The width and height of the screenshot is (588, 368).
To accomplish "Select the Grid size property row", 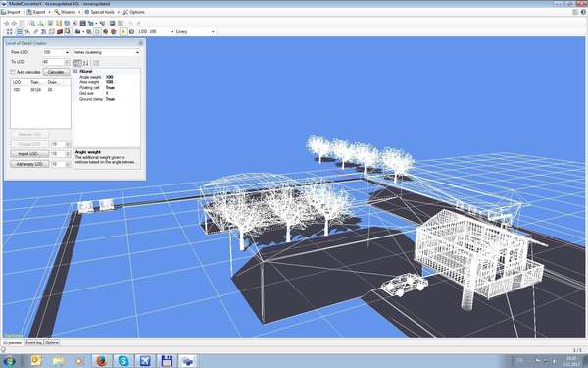I will (107, 93).
